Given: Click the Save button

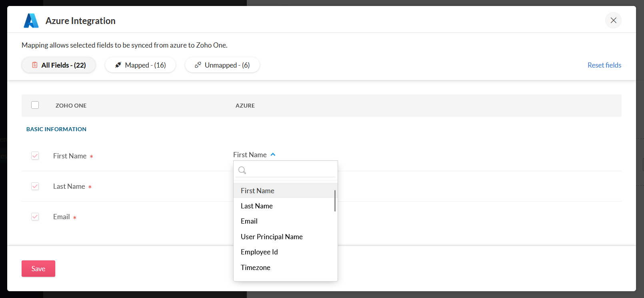Looking at the screenshot, I should pyautogui.click(x=38, y=269).
